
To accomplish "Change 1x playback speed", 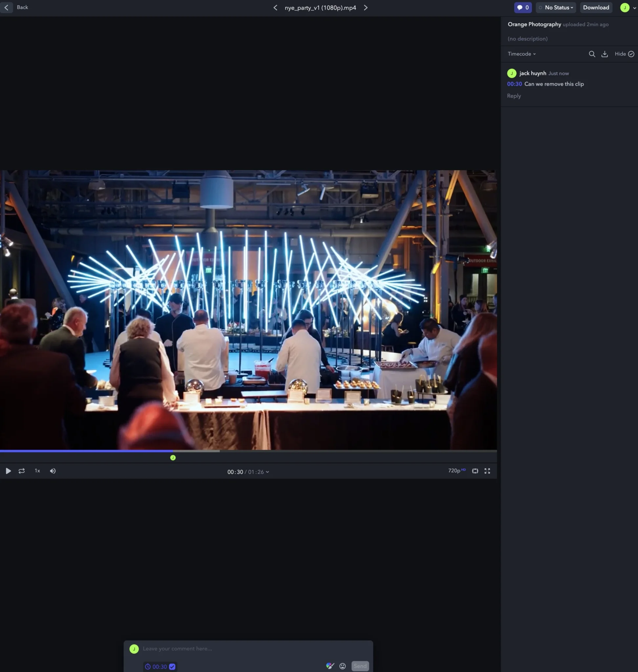I will [37, 471].
